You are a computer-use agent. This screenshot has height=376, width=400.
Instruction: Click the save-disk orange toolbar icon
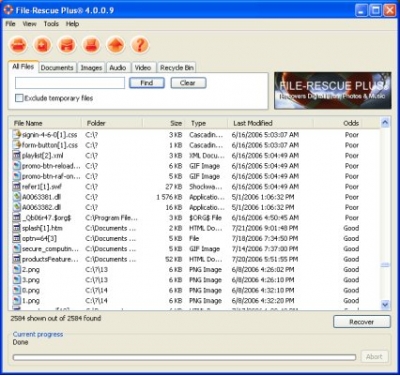(67, 45)
